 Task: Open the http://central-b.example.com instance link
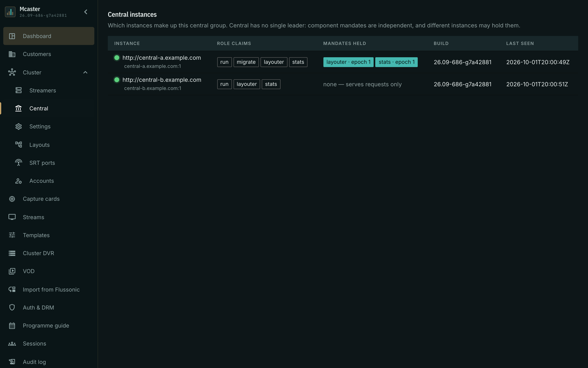click(x=162, y=80)
